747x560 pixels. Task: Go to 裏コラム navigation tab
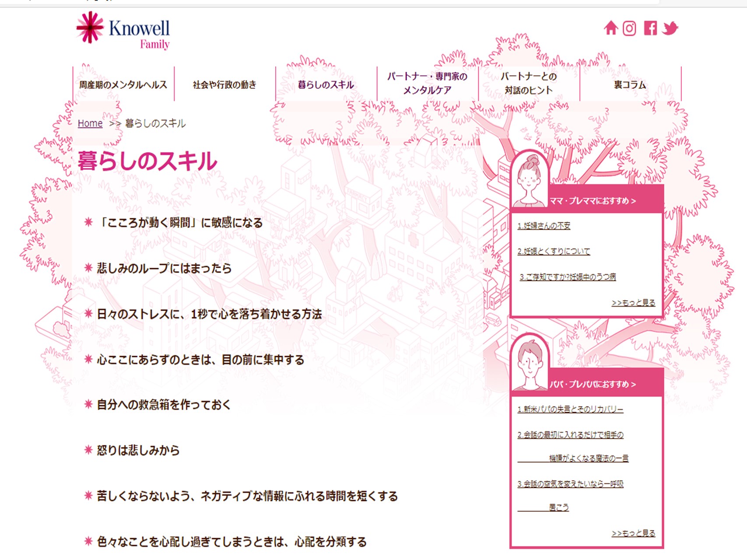(x=630, y=85)
